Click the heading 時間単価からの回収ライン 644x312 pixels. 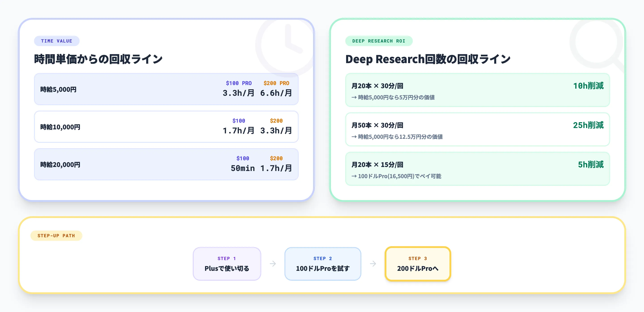point(98,59)
